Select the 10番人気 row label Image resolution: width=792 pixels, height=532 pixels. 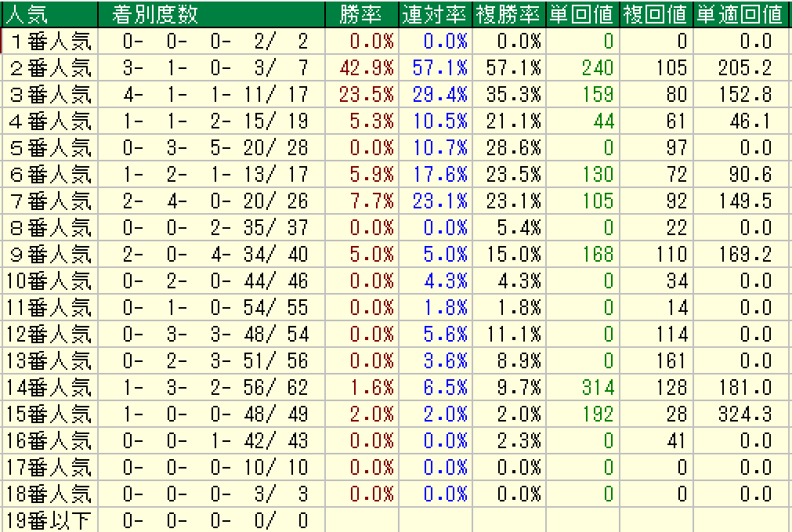tap(49, 281)
